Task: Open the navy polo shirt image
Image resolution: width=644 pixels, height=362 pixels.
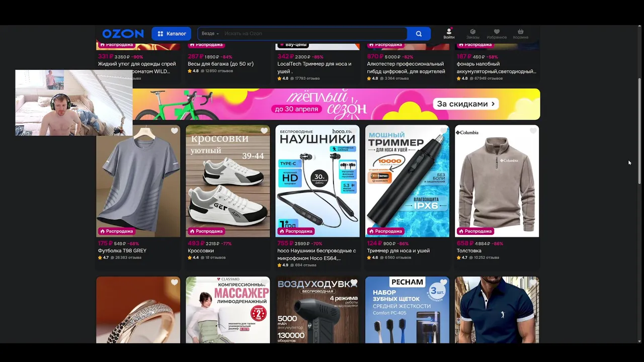Action: [x=497, y=310]
